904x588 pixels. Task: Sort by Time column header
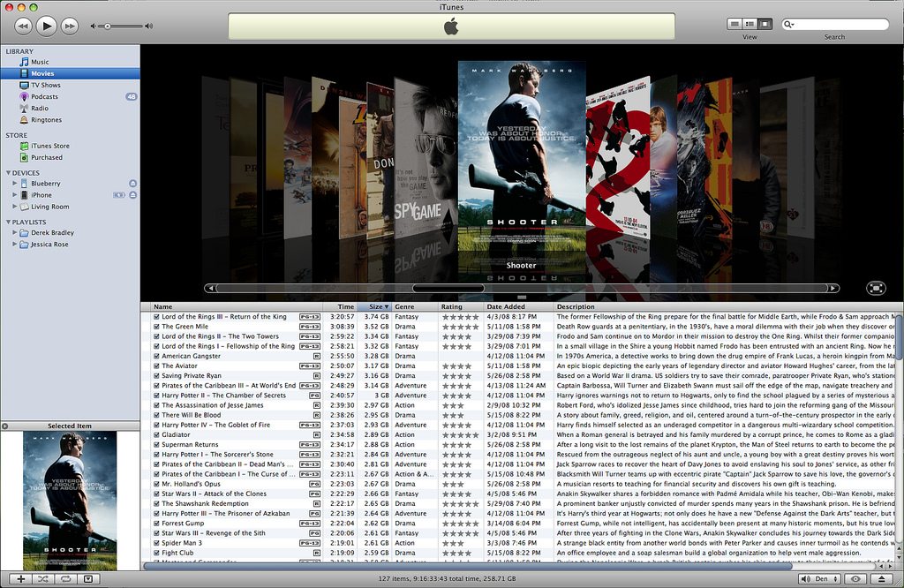[x=340, y=306]
